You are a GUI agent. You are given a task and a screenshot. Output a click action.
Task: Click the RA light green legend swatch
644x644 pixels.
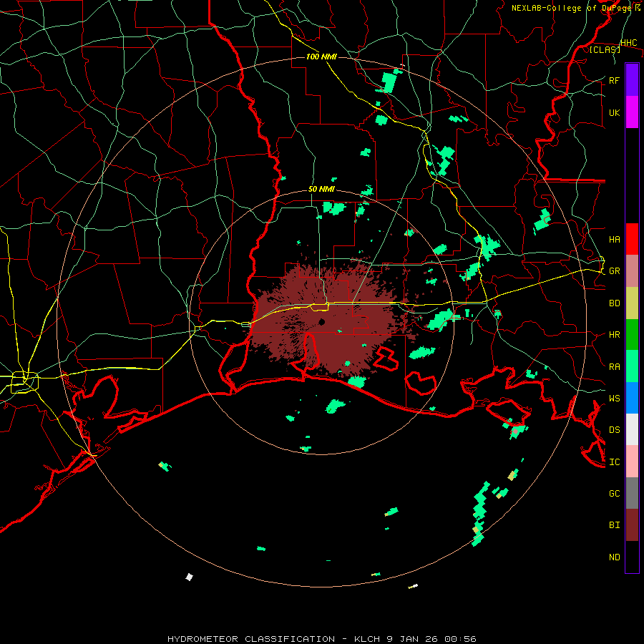pos(632,366)
